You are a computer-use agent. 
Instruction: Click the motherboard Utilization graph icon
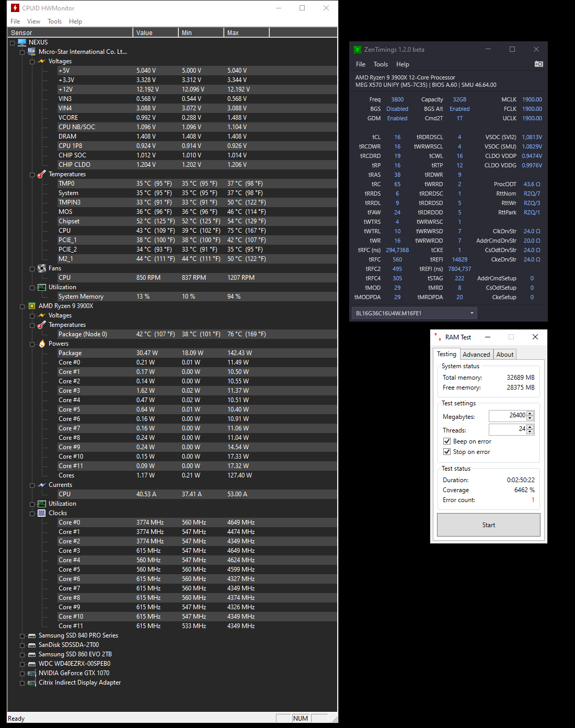click(42, 287)
